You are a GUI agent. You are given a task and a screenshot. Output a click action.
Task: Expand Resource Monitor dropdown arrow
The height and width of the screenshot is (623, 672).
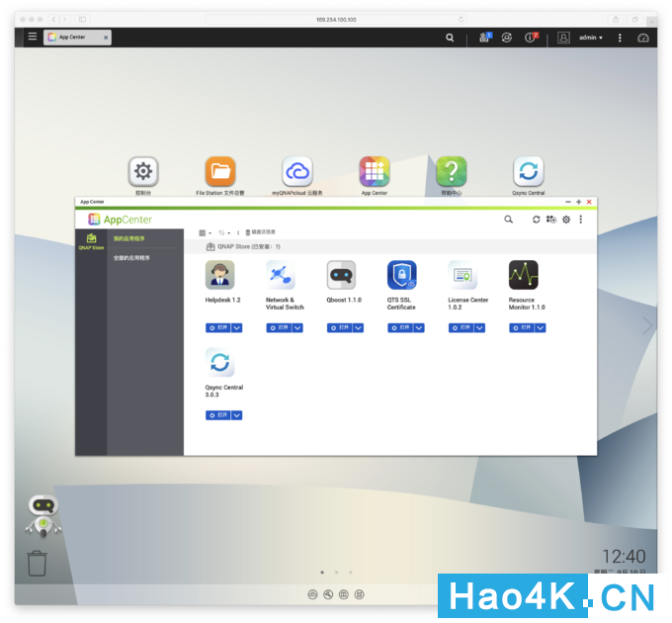(541, 328)
